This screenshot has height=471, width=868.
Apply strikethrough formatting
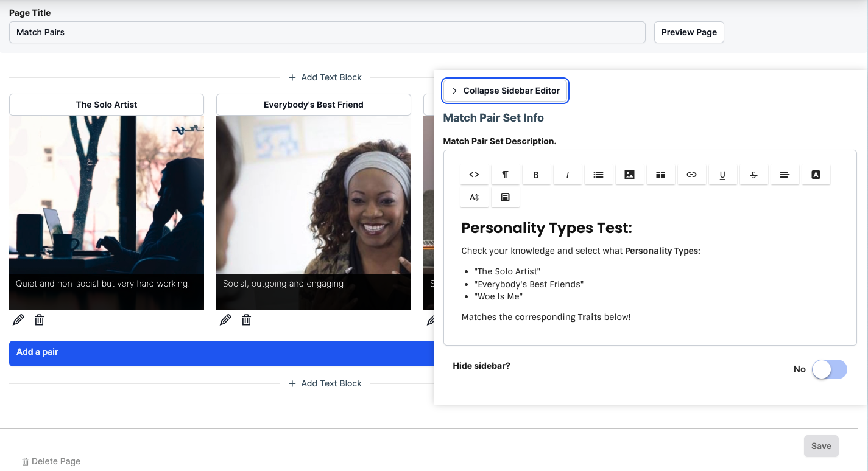[x=753, y=175]
